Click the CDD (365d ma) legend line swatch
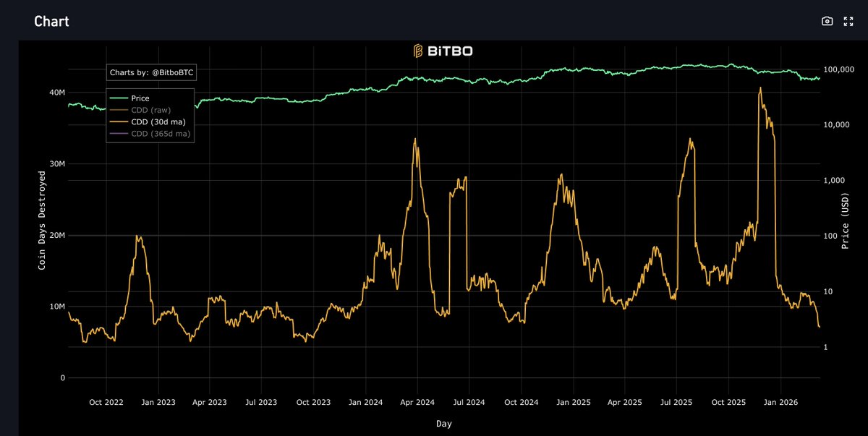This screenshot has height=436, width=868. pos(117,134)
